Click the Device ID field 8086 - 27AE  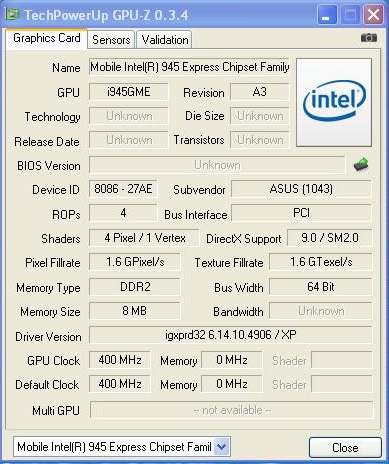(x=123, y=189)
